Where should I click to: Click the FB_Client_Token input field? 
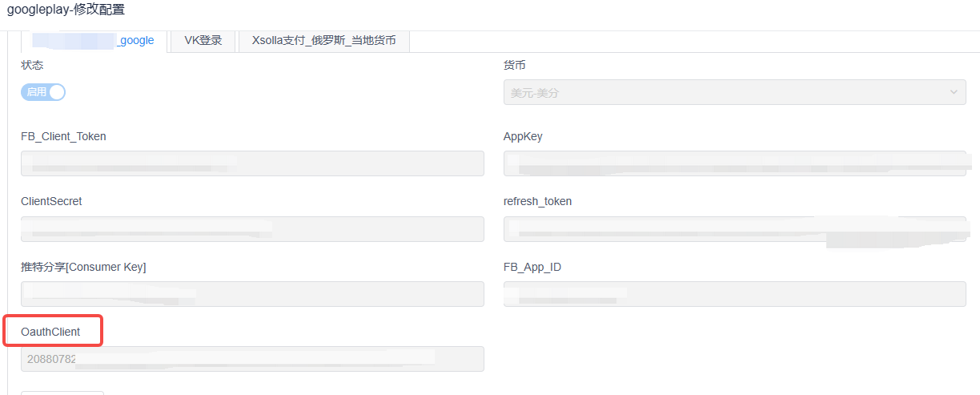pyautogui.click(x=252, y=163)
